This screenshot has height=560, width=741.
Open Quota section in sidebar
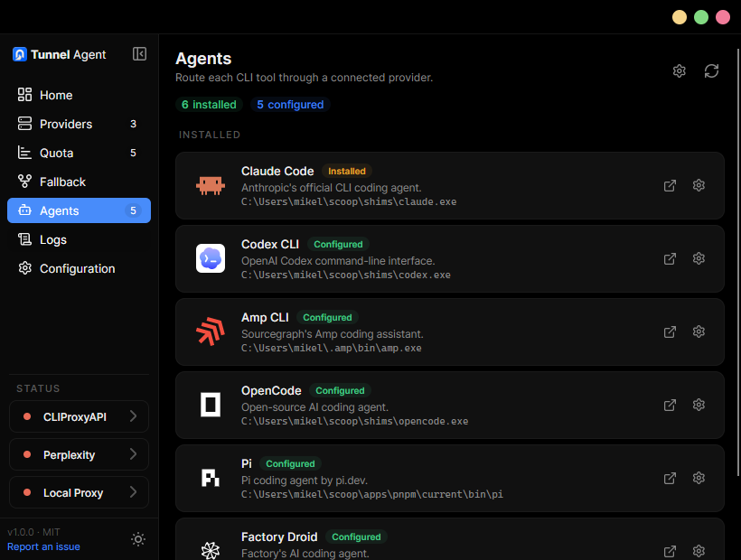79,153
